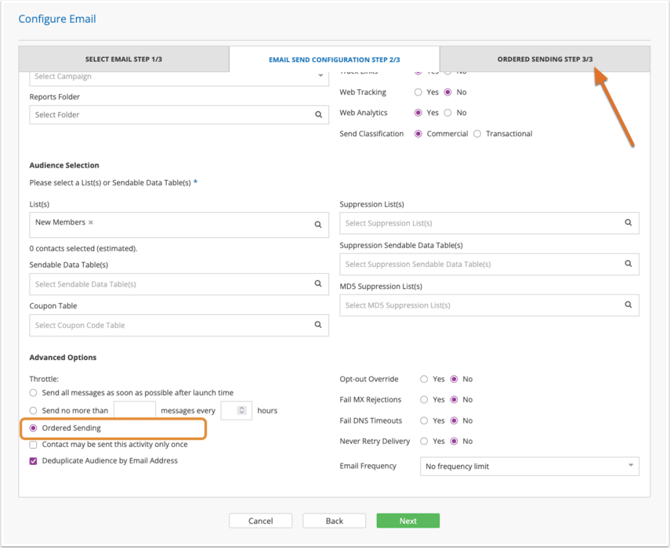Click the Select Suppression List(s) field
The image size is (670, 548).
click(489, 223)
